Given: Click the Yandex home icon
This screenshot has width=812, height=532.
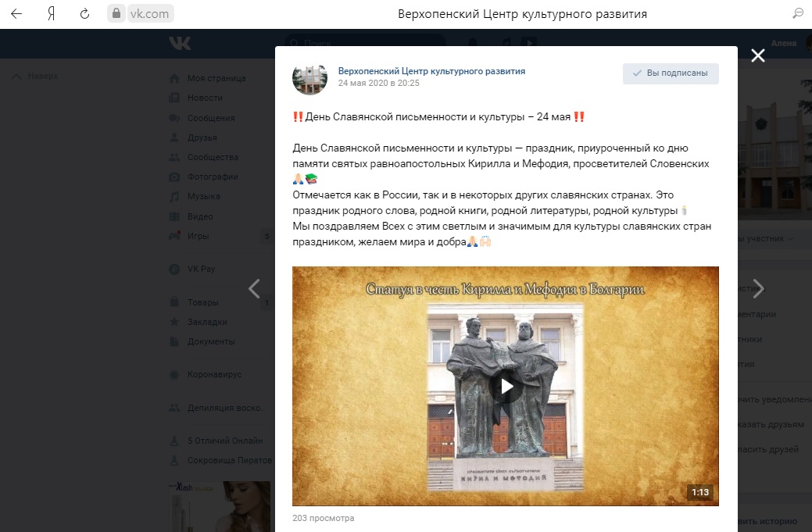Looking at the screenshot, I should click(52, 14).
